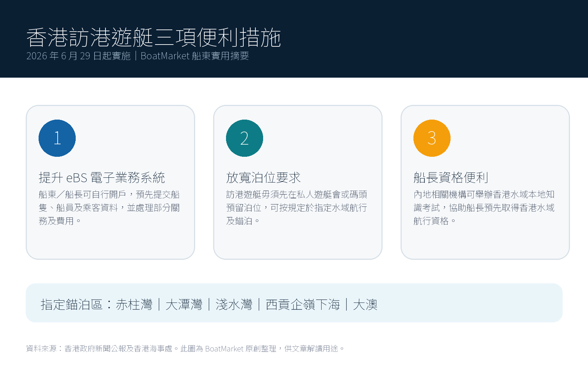Click the subtitle starting with 2026 年 6 月 29 日起實施

tap(138, 56)
